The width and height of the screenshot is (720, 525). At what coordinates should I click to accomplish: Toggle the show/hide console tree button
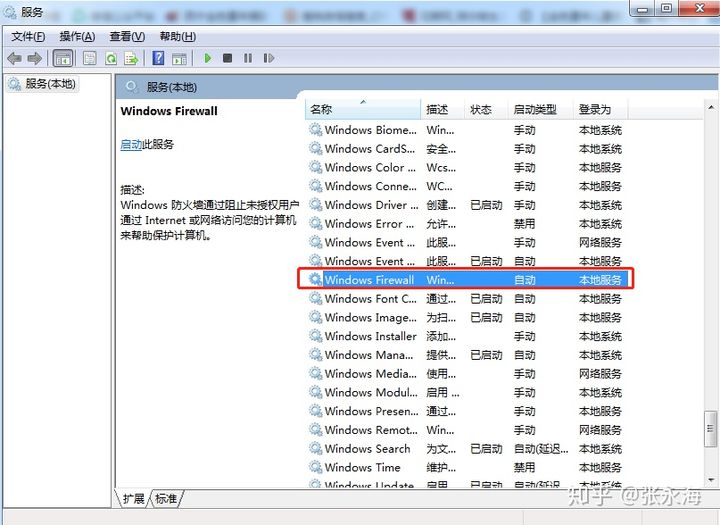(63, 59)
